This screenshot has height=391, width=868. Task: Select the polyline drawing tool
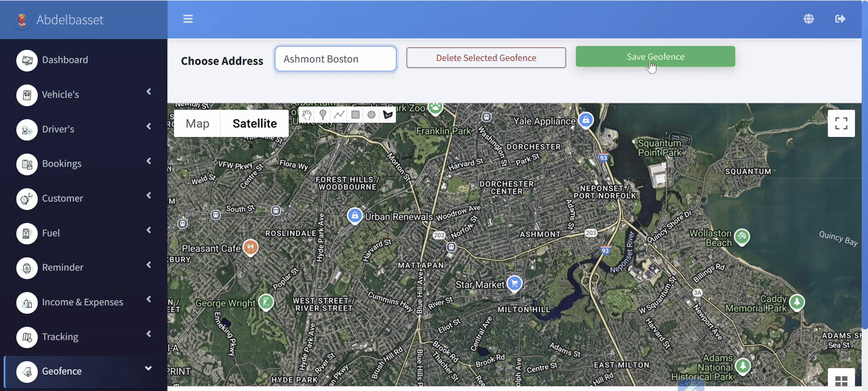pos(339,115)
